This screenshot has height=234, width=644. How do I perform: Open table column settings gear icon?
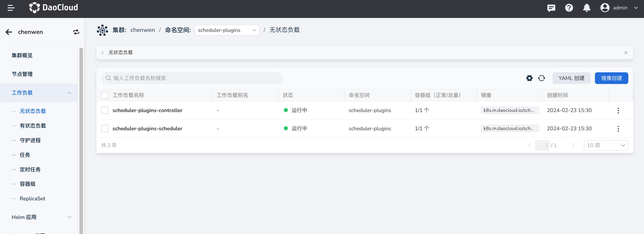click(x=529, y=78)
